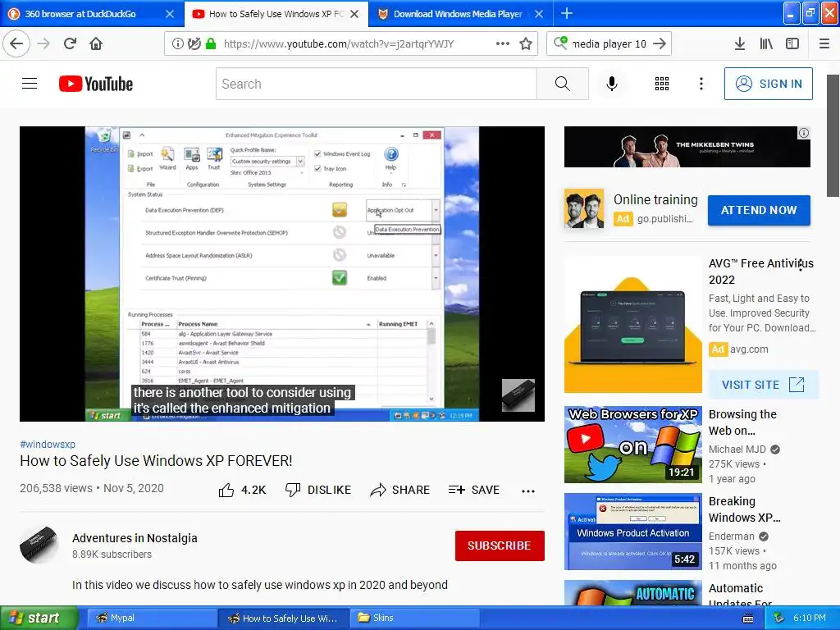Click the taskbar clock showing 6:10 PM

pyautogui.click(x=809, y=618)
